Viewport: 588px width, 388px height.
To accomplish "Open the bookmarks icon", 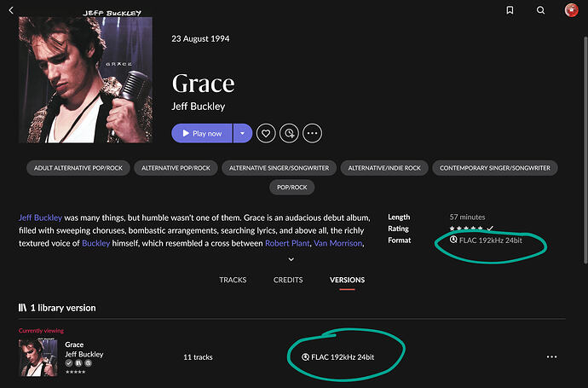I will pos(510,10).
